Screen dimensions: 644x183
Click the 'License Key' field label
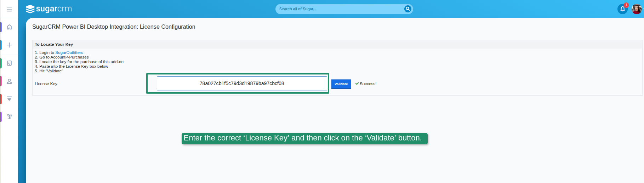(46, 84)
